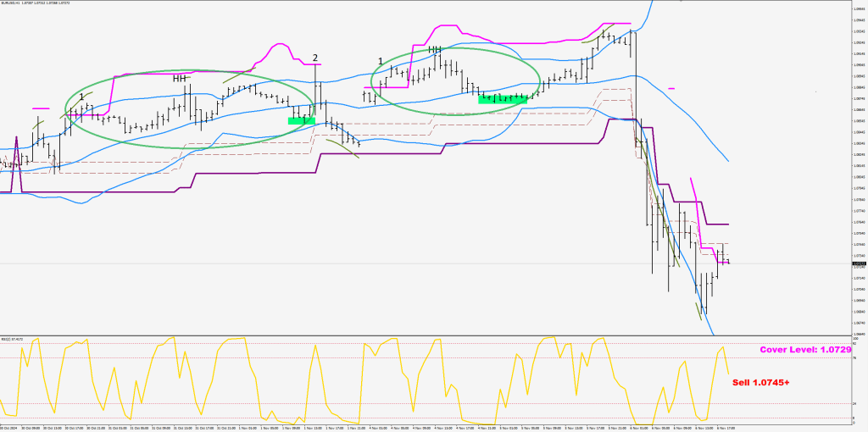Select the "HH" label inside the right ellipse
Viewport: 868px width, 432px height.
tap(435, 50)
